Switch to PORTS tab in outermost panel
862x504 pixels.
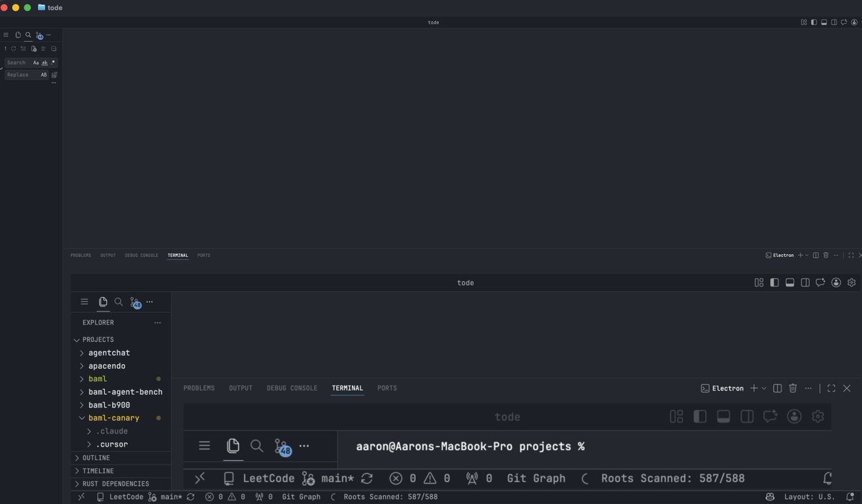click(204, 256)
